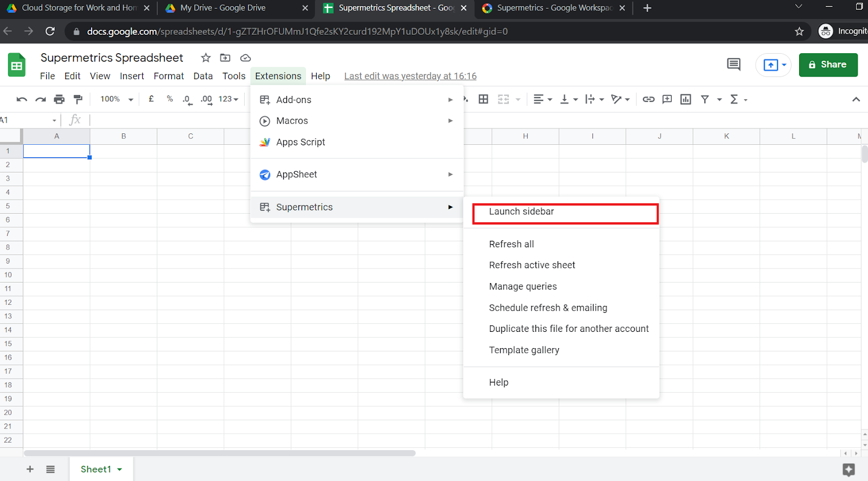Choose Manage queries
Screen dimensions: 868x481
click(x=561, y=286)
